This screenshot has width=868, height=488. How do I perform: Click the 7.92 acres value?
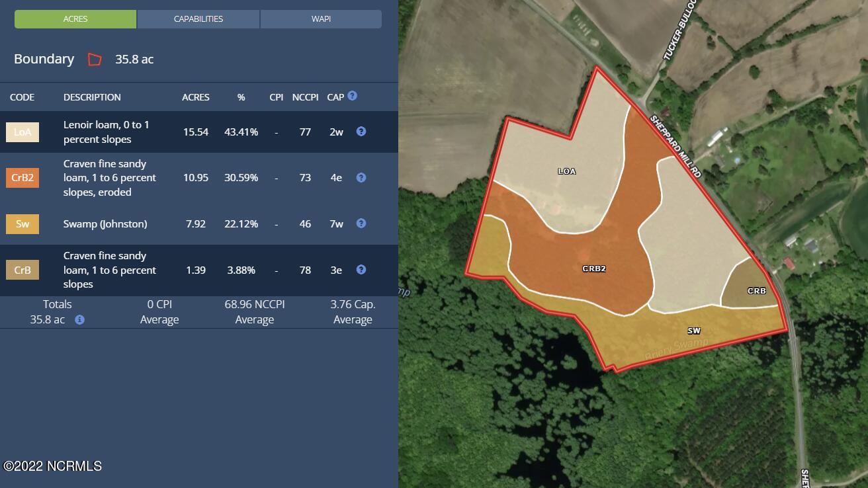tap(196, 224)
